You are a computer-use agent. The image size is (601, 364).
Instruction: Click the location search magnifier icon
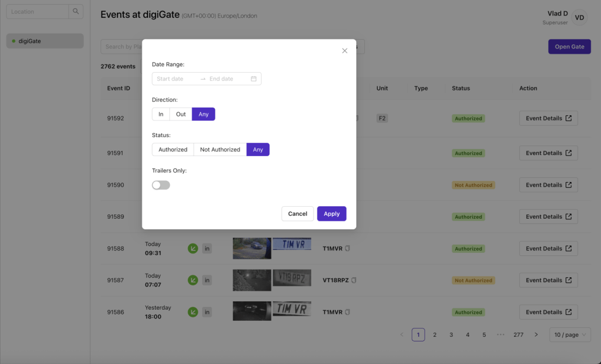click(76, 11)
